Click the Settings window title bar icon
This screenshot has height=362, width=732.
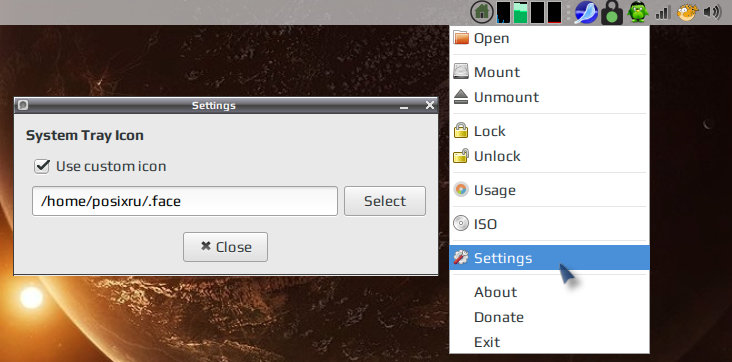click(x=23, y=105)
